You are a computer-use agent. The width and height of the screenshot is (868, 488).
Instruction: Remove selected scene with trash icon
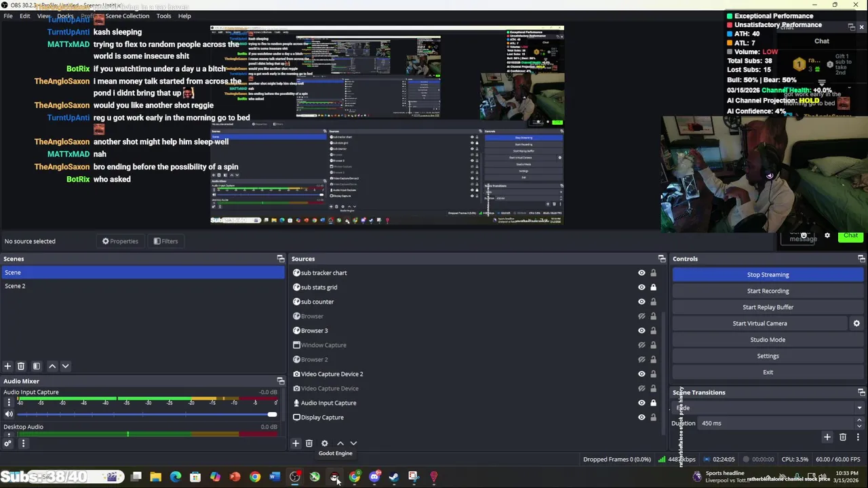[x=21, y=366]
